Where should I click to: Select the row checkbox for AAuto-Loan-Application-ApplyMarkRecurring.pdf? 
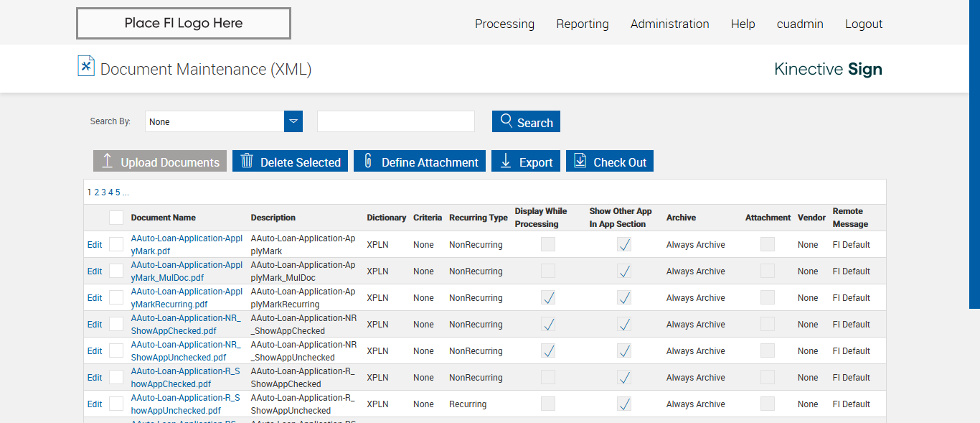tap(116, 297)
